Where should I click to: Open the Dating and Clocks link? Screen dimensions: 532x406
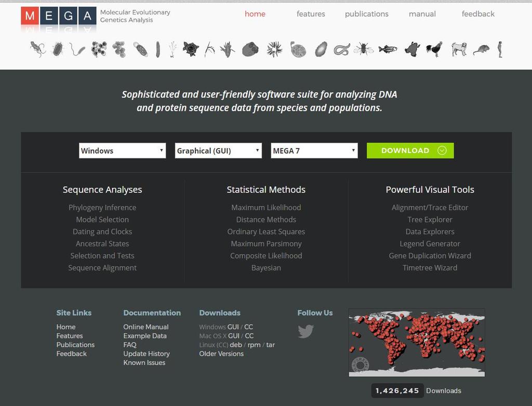102,232
